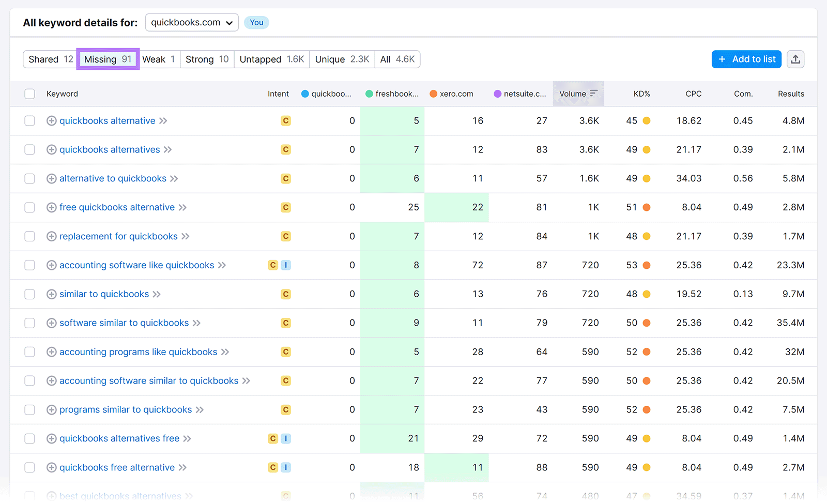The width and height of the screenshot is (827, 504).
Task: Expand details for "programs similar to quickbooks"
Action: tap(200, 409)
